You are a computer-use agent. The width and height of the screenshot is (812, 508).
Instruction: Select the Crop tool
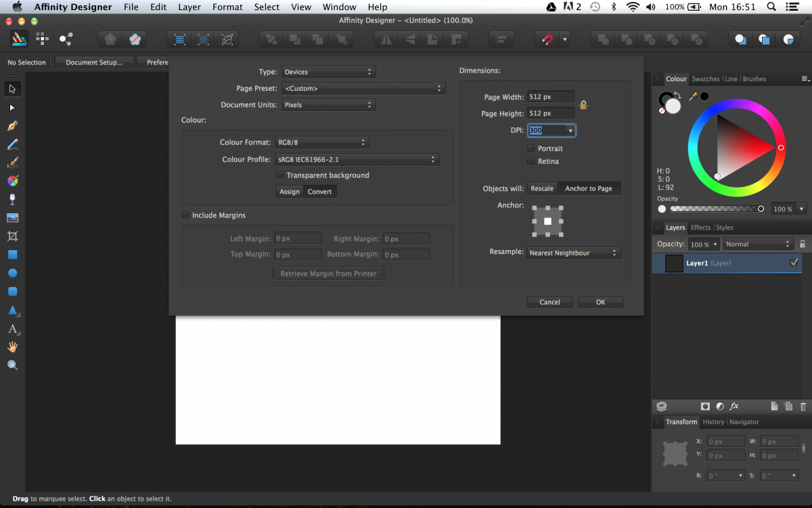pos(12,236)
